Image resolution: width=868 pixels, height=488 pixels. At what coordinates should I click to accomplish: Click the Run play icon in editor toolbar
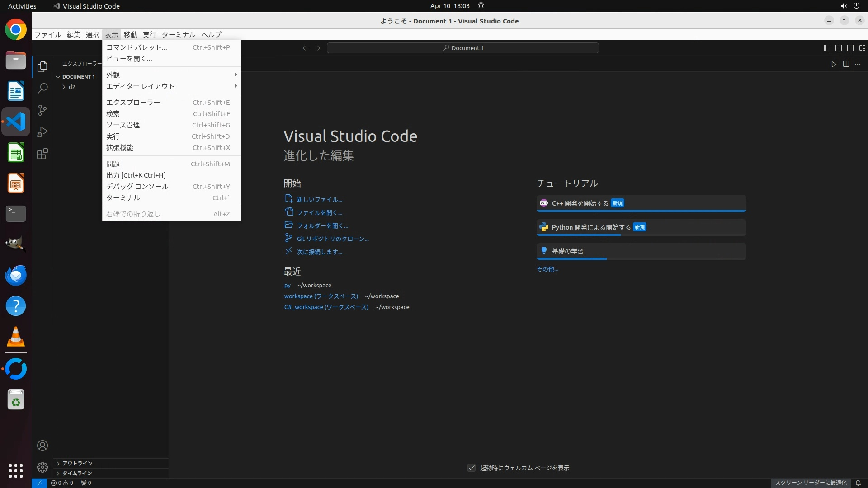click(834, 64)
